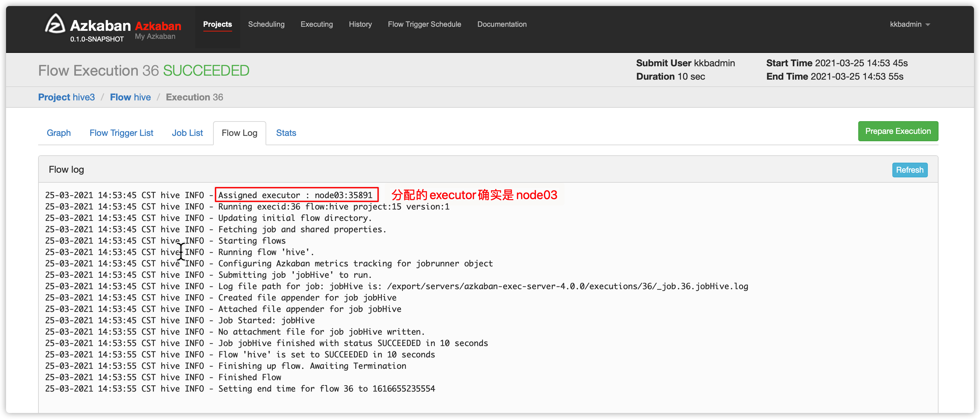Viewport: 980px width, 419px height.
Task: Click the Azkaban logo icon
Action: [56, 24]
